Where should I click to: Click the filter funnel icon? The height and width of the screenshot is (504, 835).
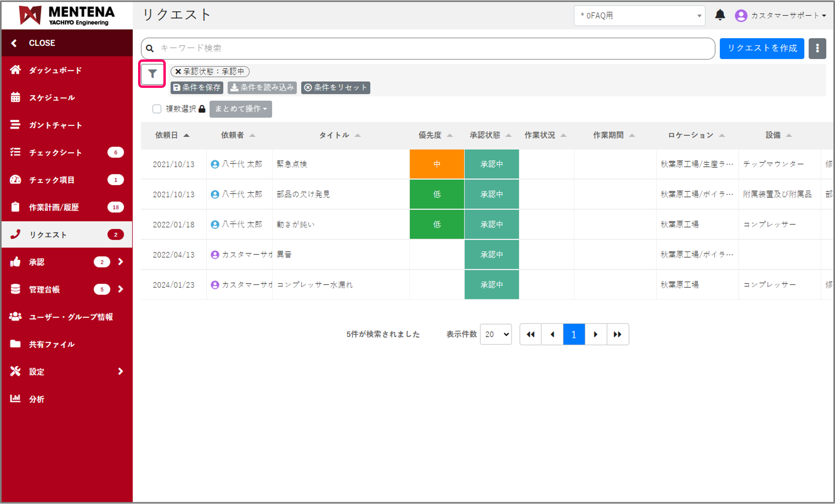[x=152, y=74]
